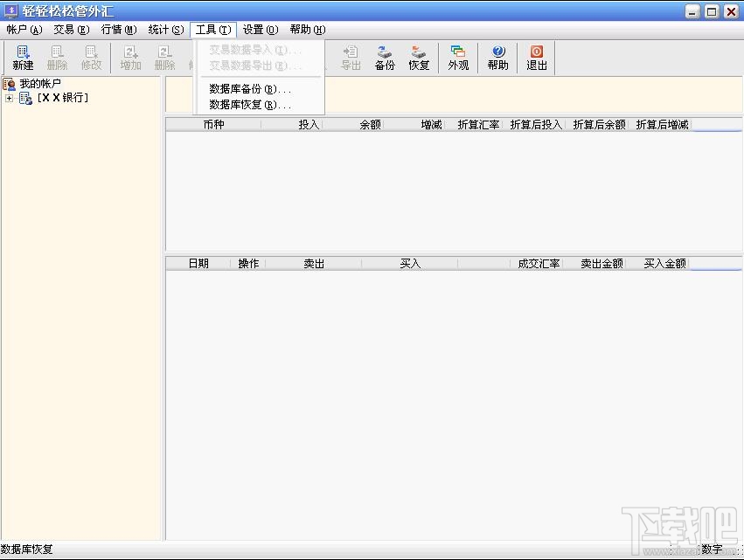Click the 折算后投入 column header

point(534,125)
